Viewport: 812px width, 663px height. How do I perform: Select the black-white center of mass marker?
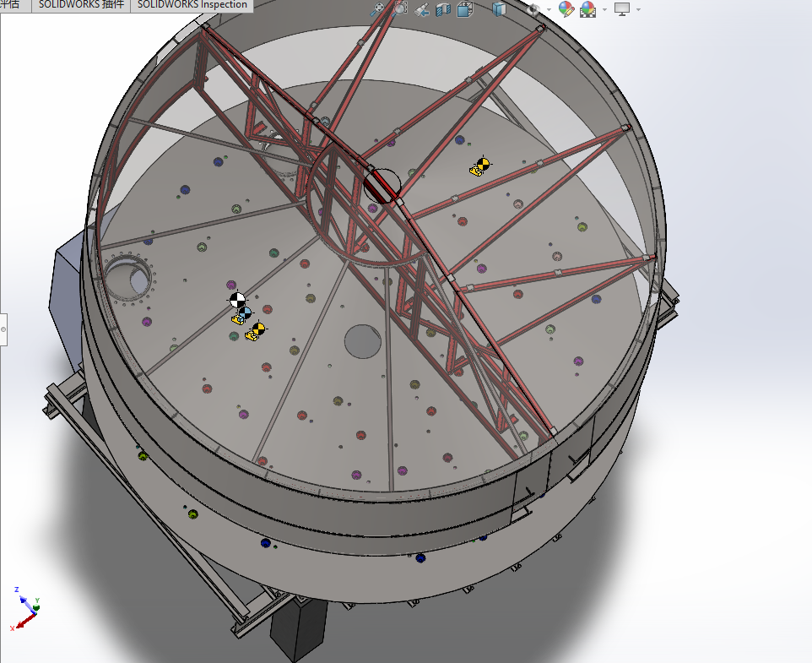tap(238, 299)
